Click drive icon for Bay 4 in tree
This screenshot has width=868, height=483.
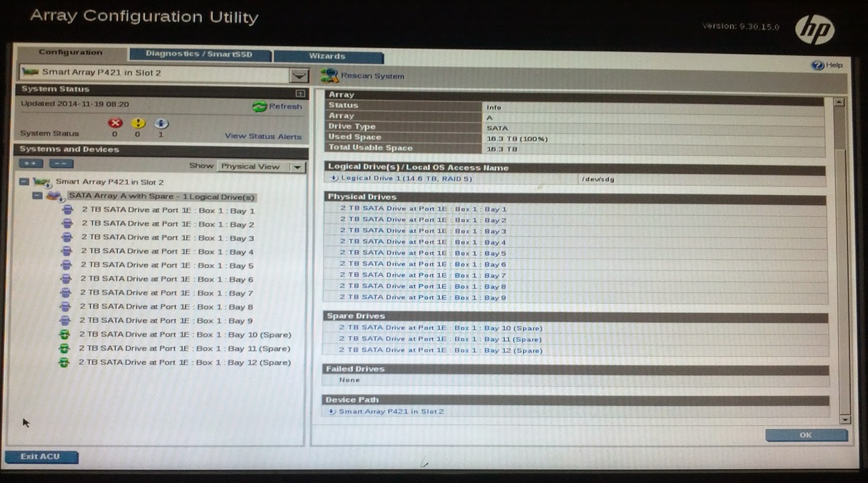(x=66, y=250)
